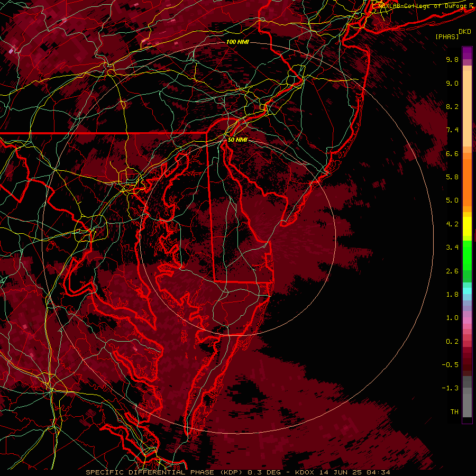Screen dimensions: 476x476
Task: Click the 5.0 scale value
Action: pyautogui.click(x=452, y=200)
